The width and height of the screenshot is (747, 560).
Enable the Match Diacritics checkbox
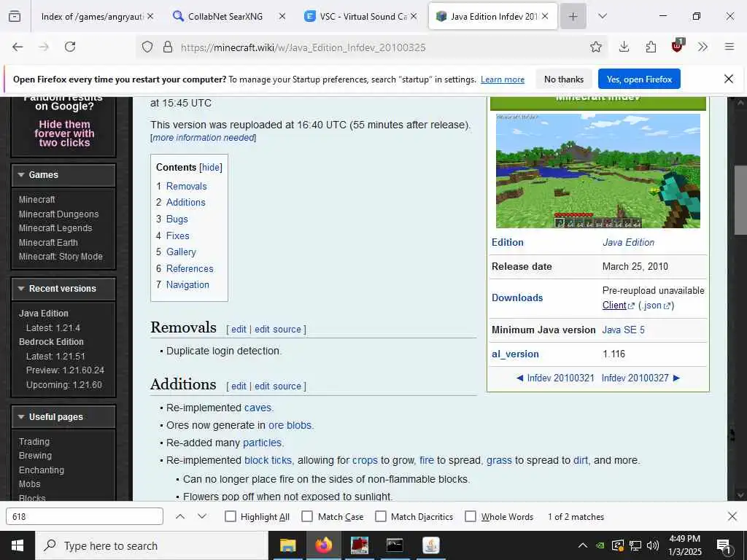pos(381,516)
